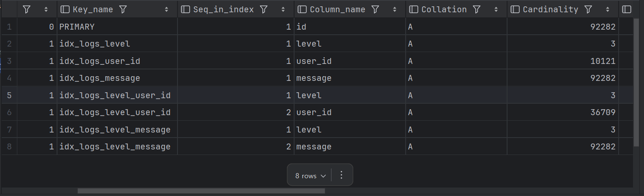Click the filter icon in the first column
The height and width of the screenshot is (196, 644).
(x=27, y=9)
